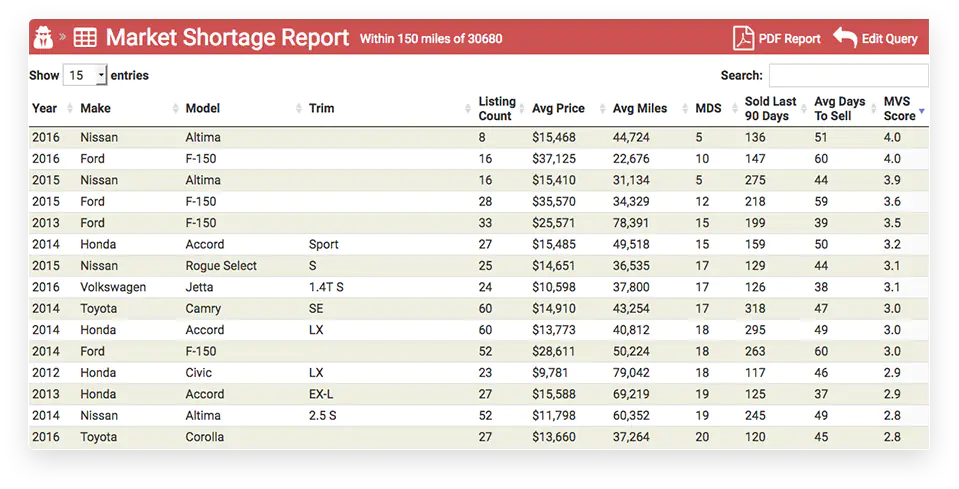Click the table grid icon beside title
The width and height of the screenshot is (959, 489).
[x=85, y=37]
